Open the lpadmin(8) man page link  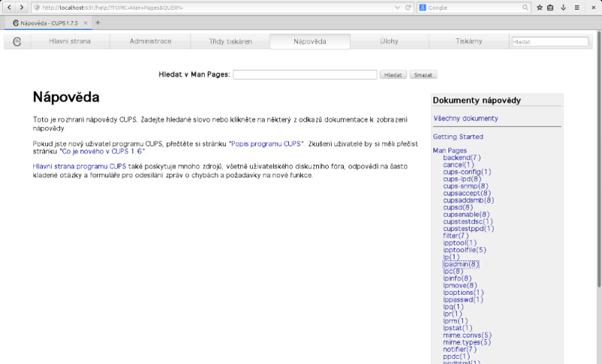pos(461,264)
